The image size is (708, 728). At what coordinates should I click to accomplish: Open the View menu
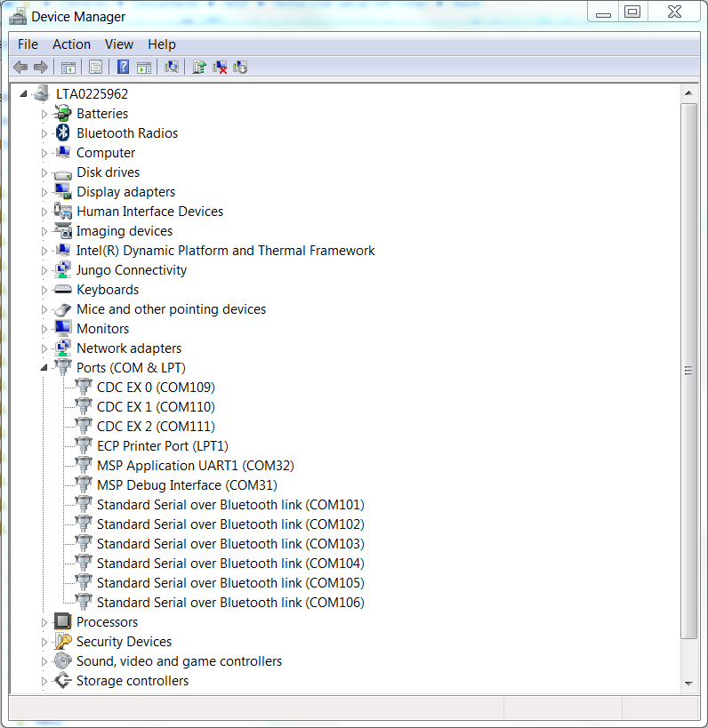(119, 44)
